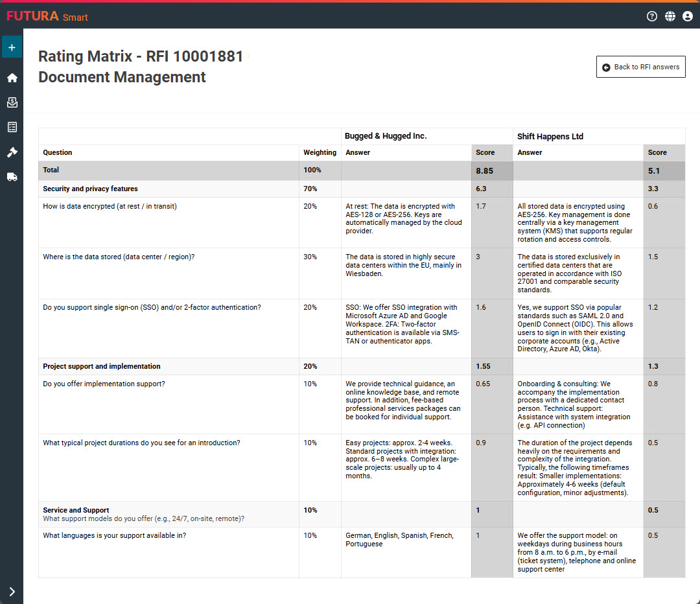Click the Weighting column header
This screenshot has height=604, width=700.
click(x=320, y=152)
